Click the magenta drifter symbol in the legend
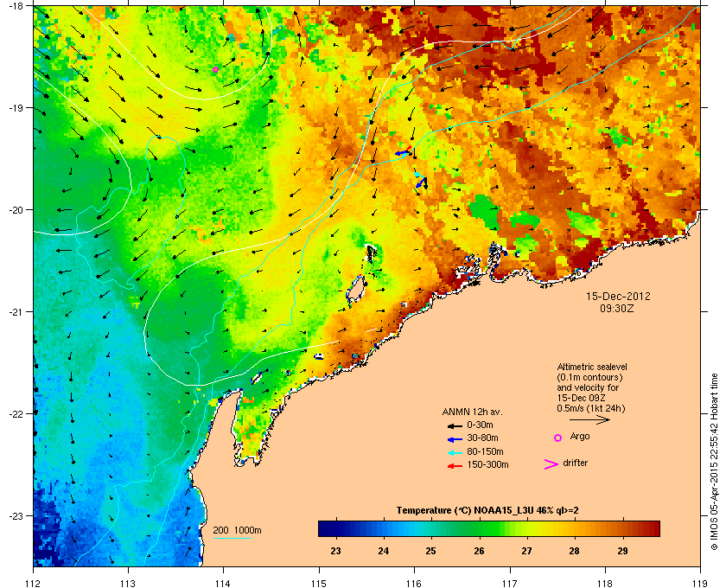 click(x=551, y=464)
